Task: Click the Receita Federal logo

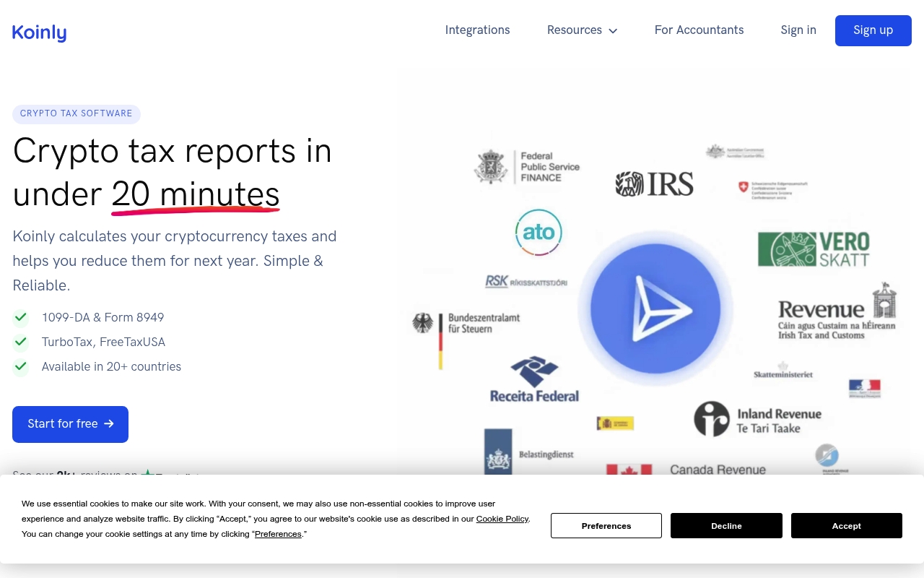Action: (534, 379)
